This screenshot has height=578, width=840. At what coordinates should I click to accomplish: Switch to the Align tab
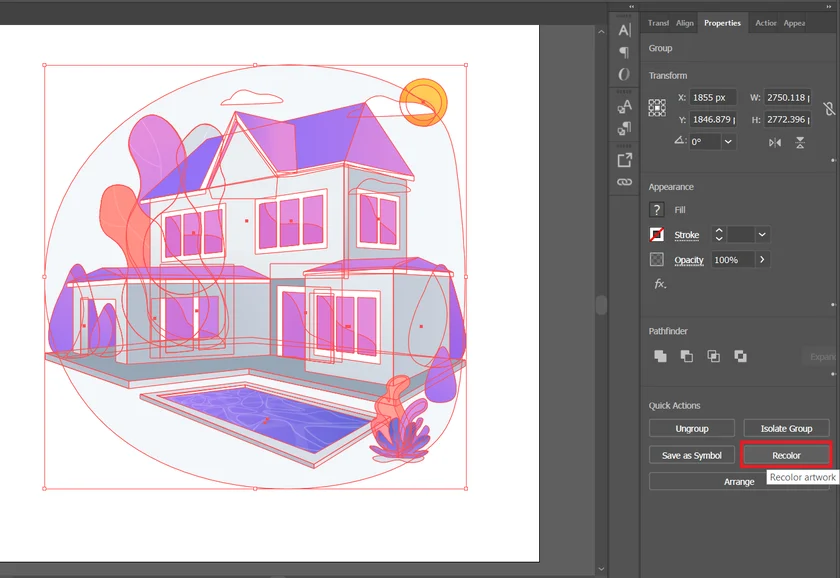click(685, 23)
